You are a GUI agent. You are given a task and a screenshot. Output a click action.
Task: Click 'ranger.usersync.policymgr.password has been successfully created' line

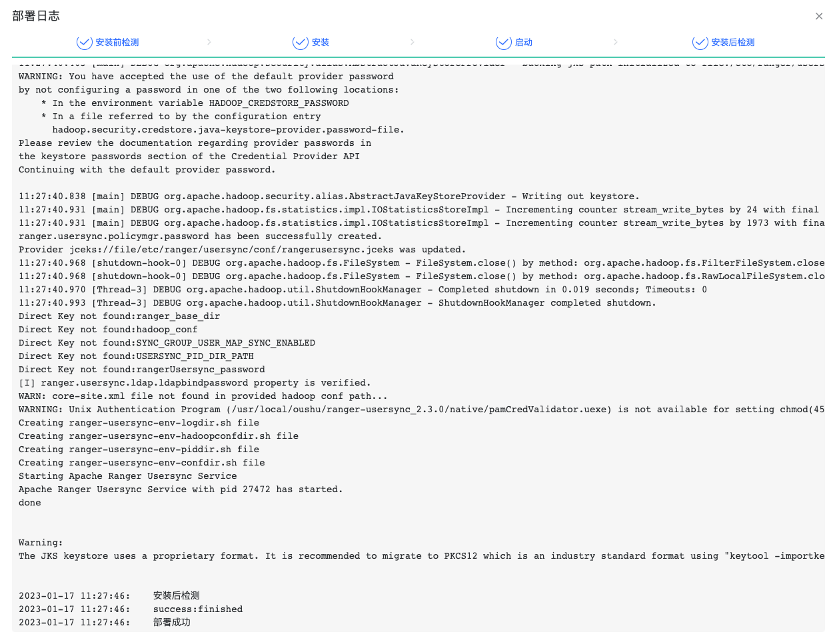pos(201,236)
